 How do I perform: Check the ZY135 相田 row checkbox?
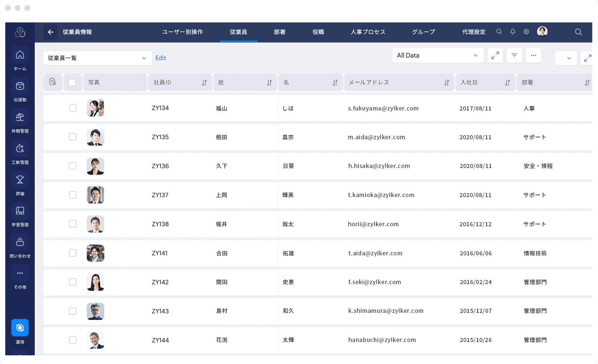[73, 137]
